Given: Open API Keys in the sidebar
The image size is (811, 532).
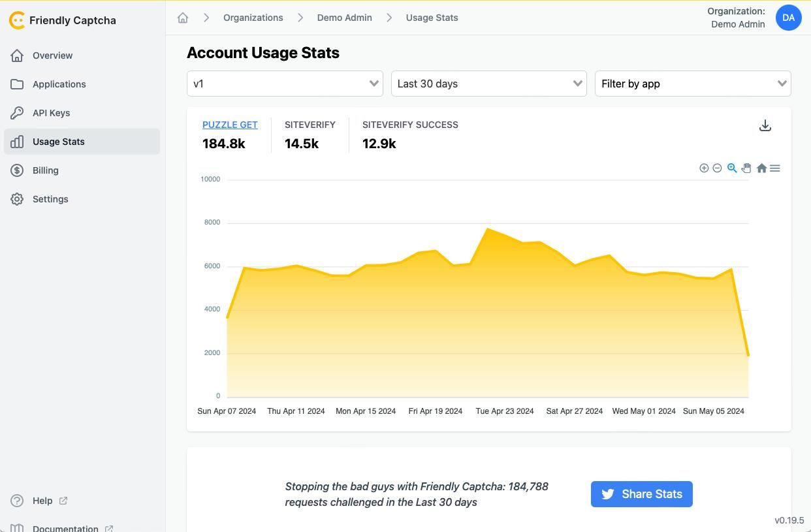Looking at the screenshot, I should (82, 113).
